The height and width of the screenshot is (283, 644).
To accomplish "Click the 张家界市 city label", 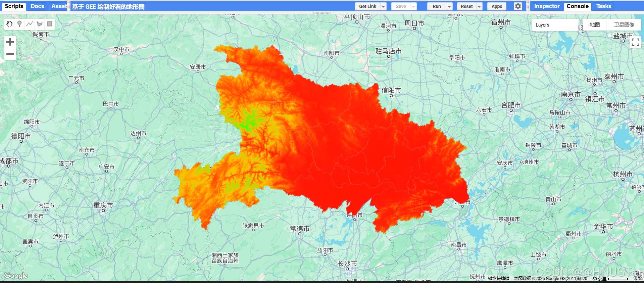I will pos(253,226).
